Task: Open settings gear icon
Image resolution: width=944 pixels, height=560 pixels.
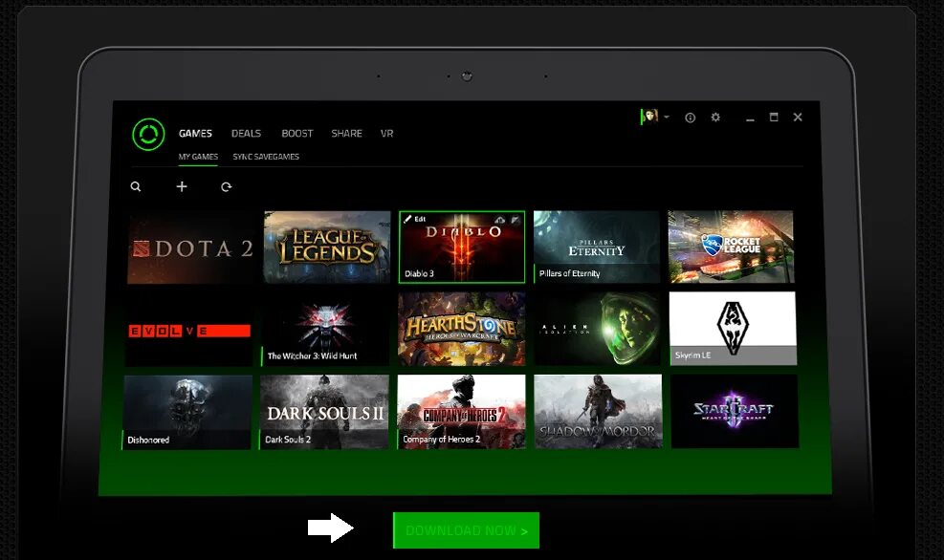Action: (715, 118)
